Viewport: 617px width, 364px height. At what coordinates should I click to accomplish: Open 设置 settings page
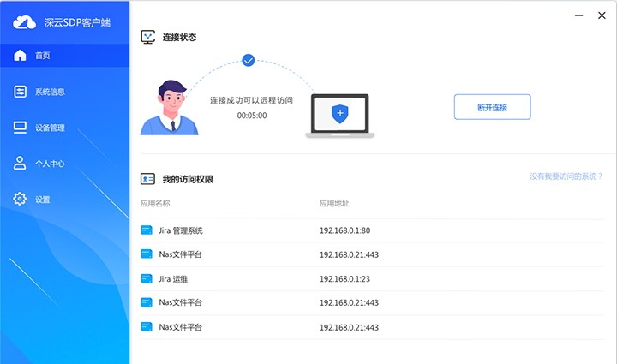coord(43,200)
